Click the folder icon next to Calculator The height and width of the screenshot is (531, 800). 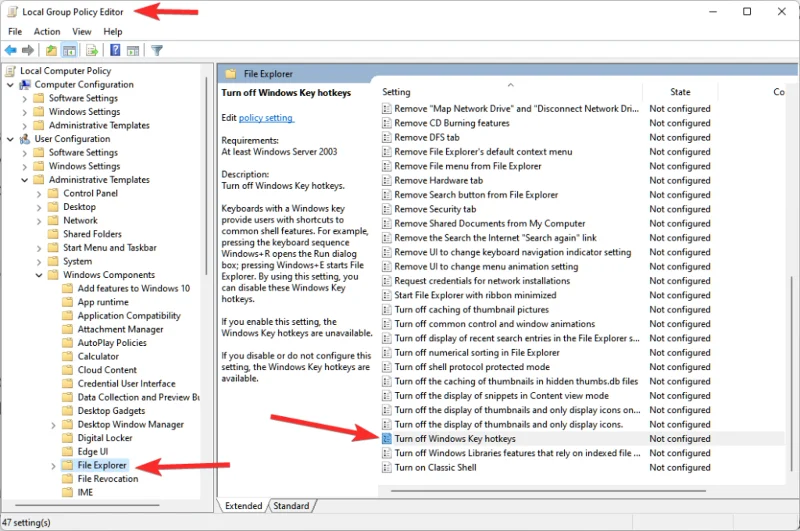tap(67, 356)
